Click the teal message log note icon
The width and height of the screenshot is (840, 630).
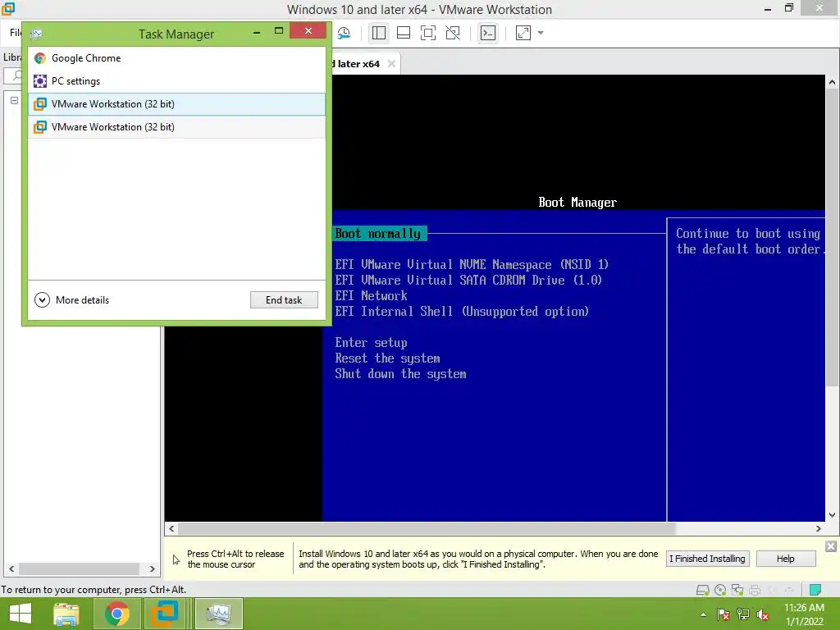[x=815, y=591]
